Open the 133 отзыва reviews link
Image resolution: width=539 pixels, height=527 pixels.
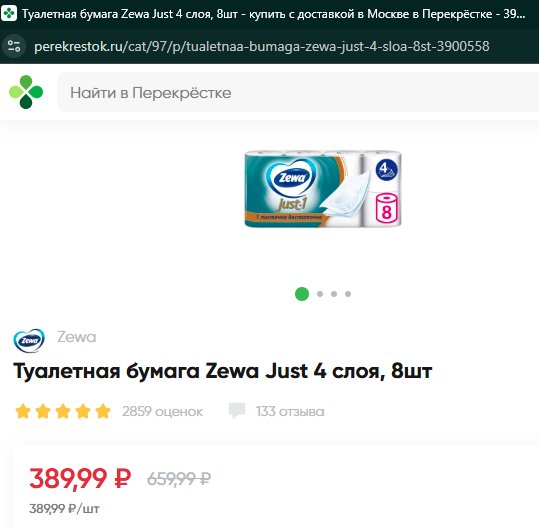pyautogui.click(x=290, y=411)
